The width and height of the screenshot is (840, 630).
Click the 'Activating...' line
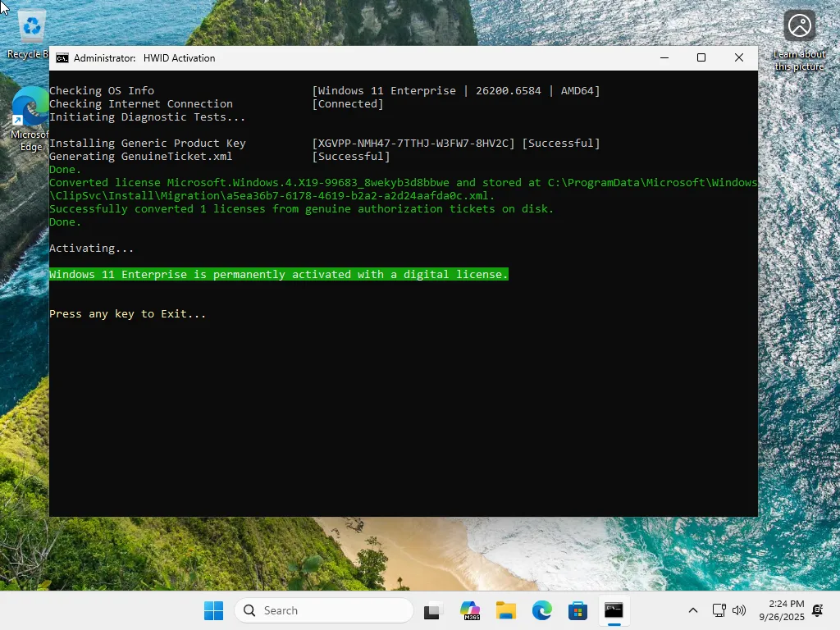click(92, 248)
